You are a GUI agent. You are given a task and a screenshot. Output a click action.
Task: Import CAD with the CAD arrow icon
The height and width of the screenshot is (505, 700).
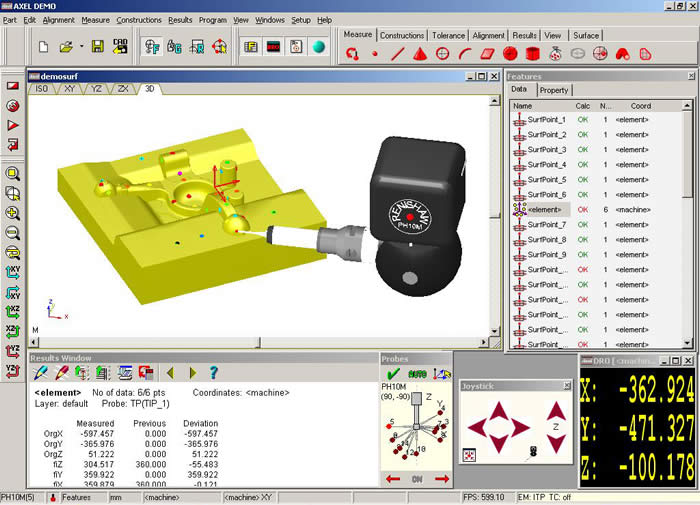[120, 46]
